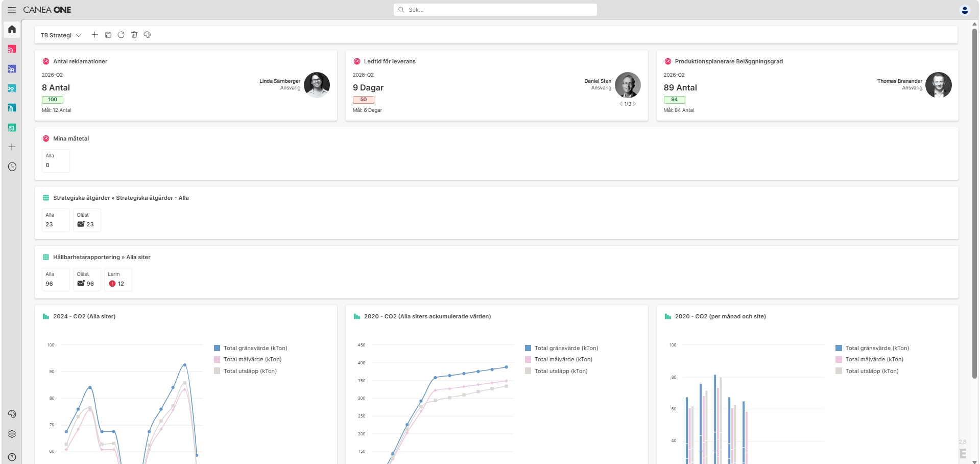
Task: Go to the Home sidebar icon
Action: (12, 29)
